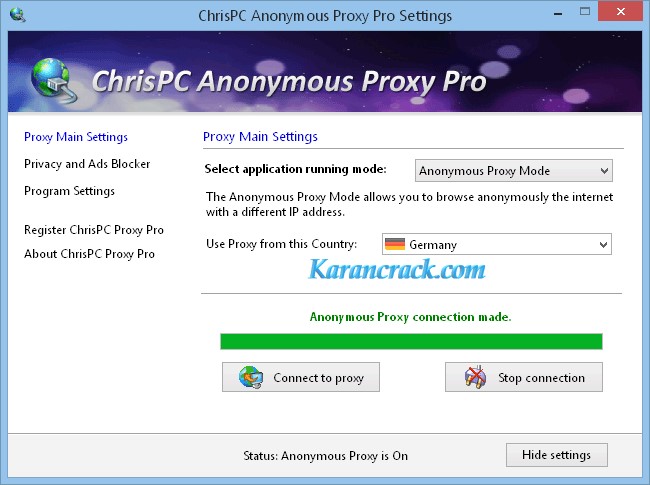This screenshot has width=650, height=485.
Task: Click the German flag icon in the country box
Action: [x=395, y=244]
